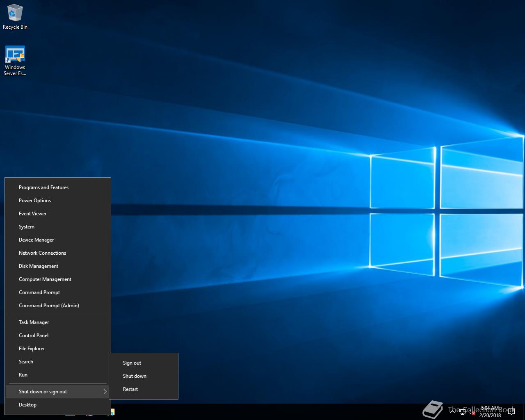Viewport: 525px width, 420px height.
Task: Start Command Prompt (non-admin)
Action: pyautogui.click(x=58, y=292)
